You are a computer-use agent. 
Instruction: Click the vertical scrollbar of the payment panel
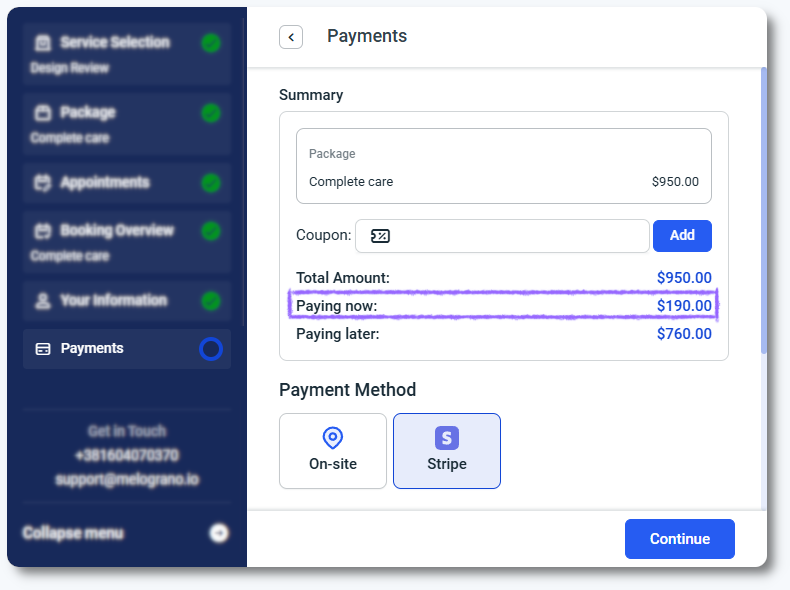763,210
